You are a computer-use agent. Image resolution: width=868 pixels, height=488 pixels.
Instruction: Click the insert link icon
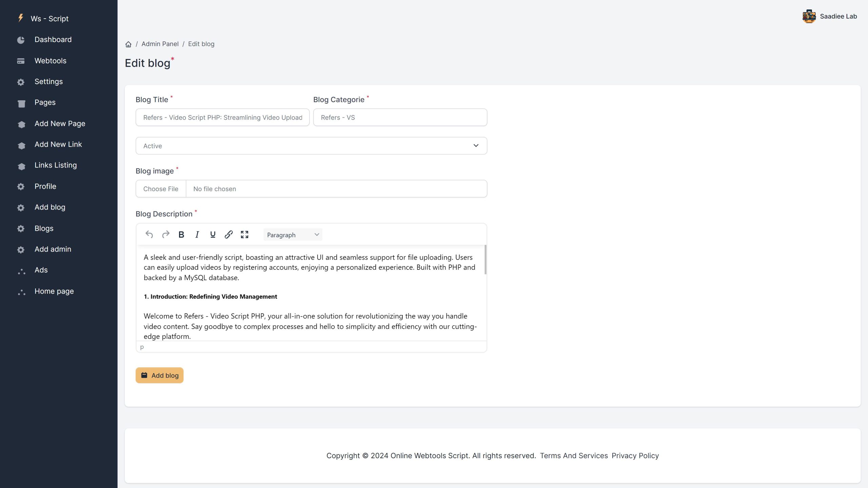229,234
